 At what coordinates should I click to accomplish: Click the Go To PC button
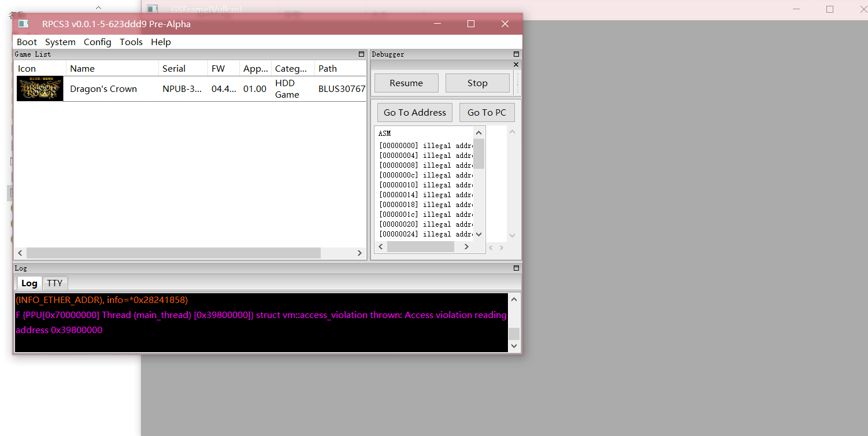pos(487,112)
